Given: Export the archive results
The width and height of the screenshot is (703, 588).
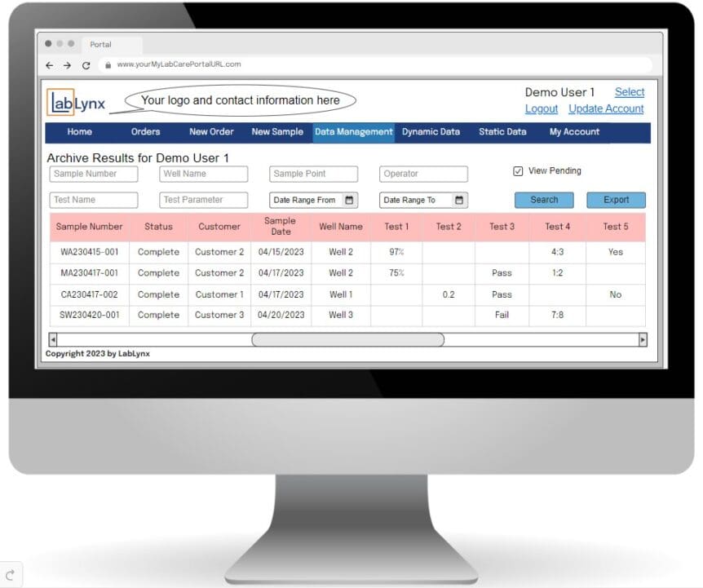Looking at the screenshot, I should [616, 199].
